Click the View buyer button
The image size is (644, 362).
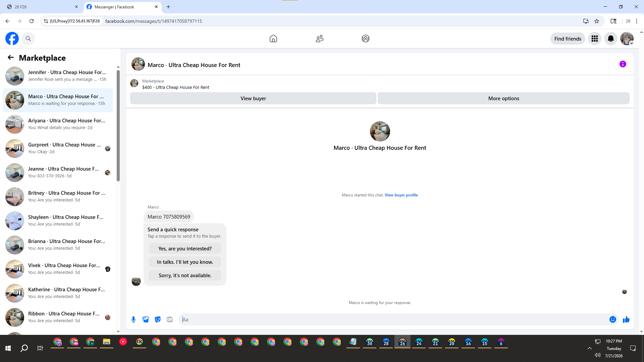pos(253,98)
